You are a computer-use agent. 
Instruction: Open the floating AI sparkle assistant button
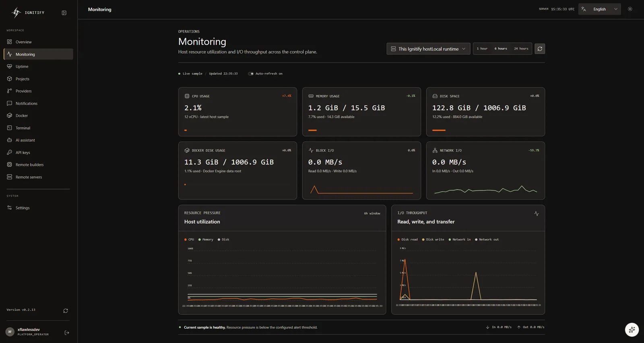[x=632, y=330]
